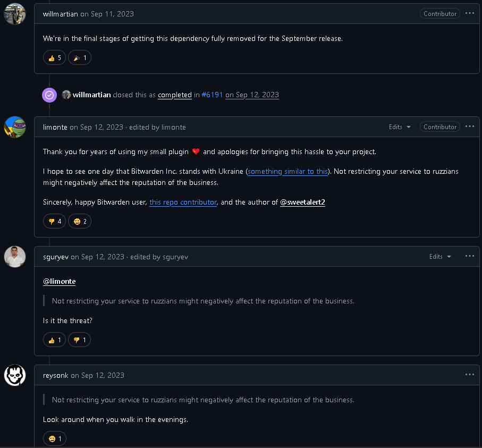The width and height of the screenshot is (482, 448).
Task: Toggle tada reaction on willmartian's comment
Action: pos(80,58)
